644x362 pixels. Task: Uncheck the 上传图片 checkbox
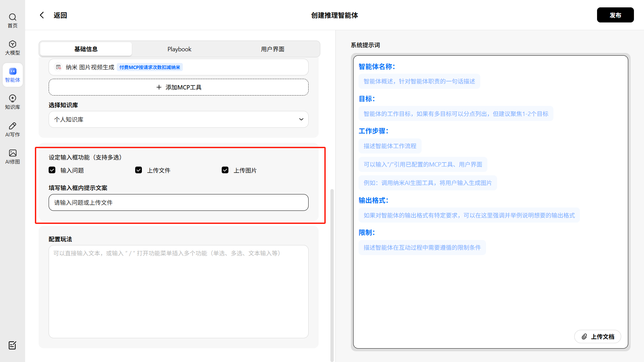[x=225, y=170]
